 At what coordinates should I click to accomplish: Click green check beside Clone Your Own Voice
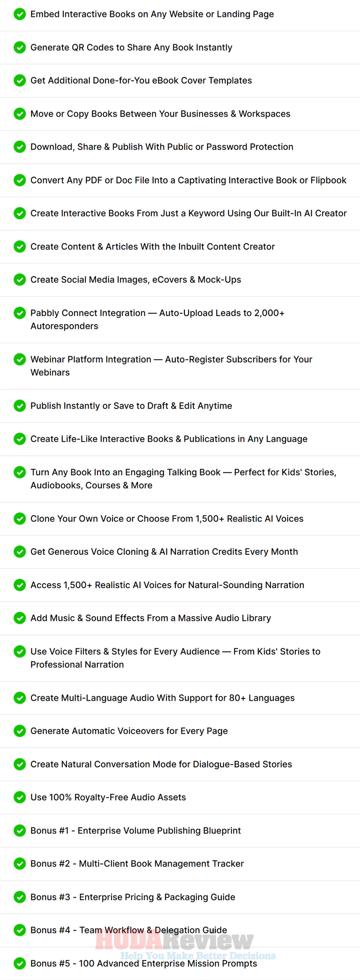coord(20,518)
